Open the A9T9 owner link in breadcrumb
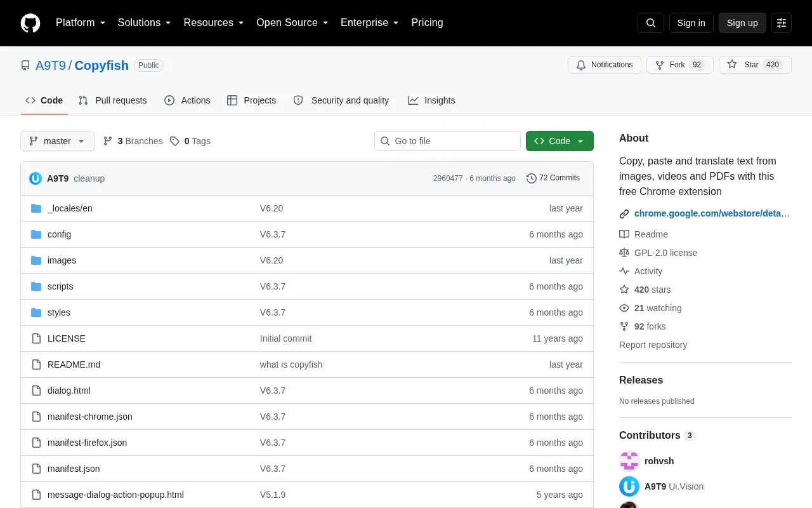 51,65
